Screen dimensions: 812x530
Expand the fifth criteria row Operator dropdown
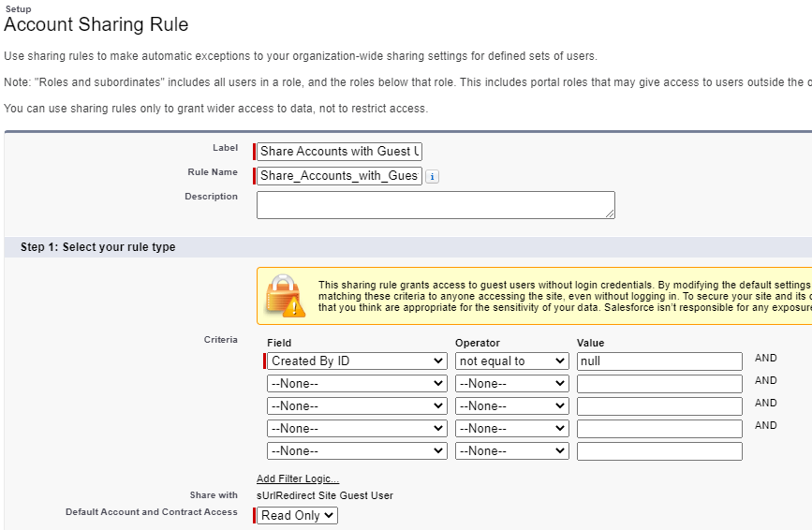pyautogui.click(x=512, y=450)
